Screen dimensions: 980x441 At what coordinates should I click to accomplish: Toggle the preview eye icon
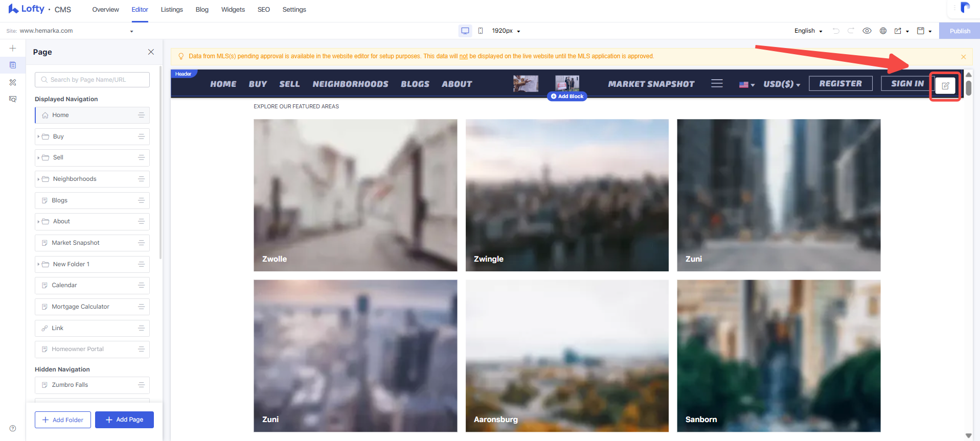point(867,31)
